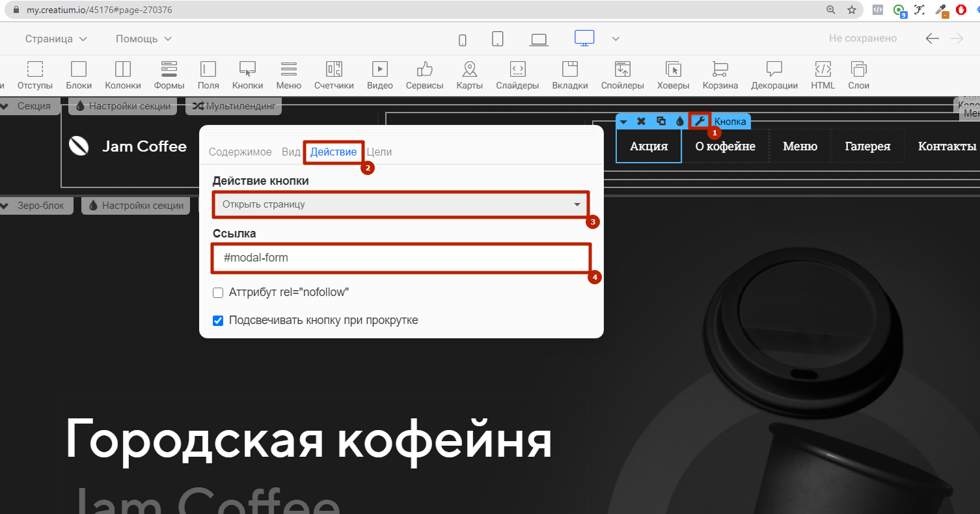Click the Мультилендинг button

pos(234,106)
